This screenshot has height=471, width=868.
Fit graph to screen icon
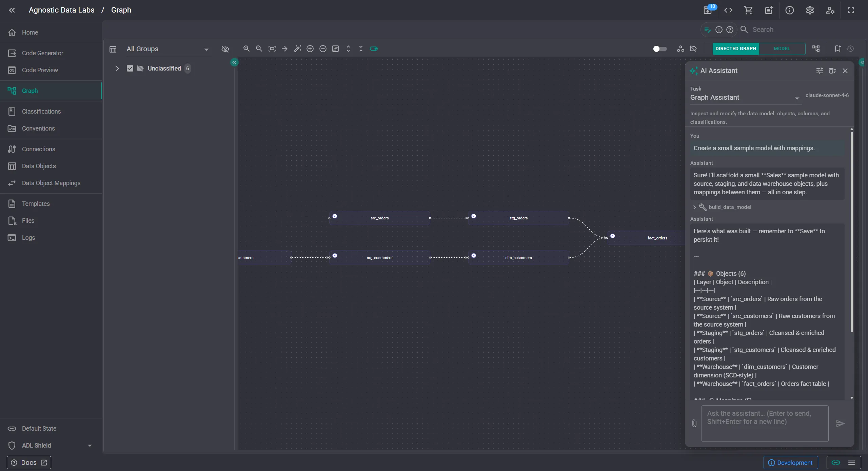[x=272, y=49]
